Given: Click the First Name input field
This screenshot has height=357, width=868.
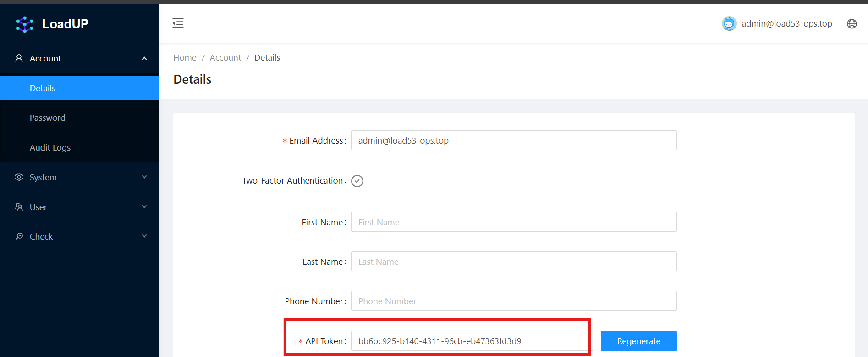Looking at the screenshot, I should pos(513,222).
